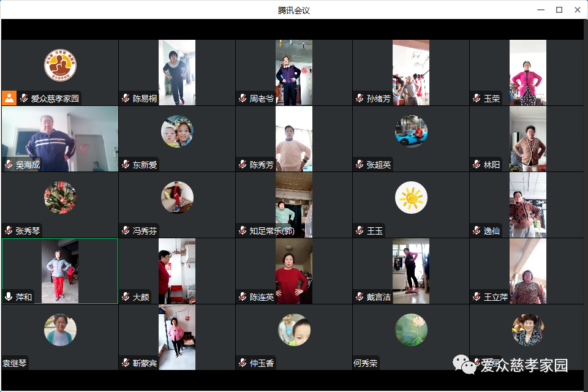The image size is (588, 392).
Task: Select the blue car avatar of 张超英
Action: pos(411,132)
